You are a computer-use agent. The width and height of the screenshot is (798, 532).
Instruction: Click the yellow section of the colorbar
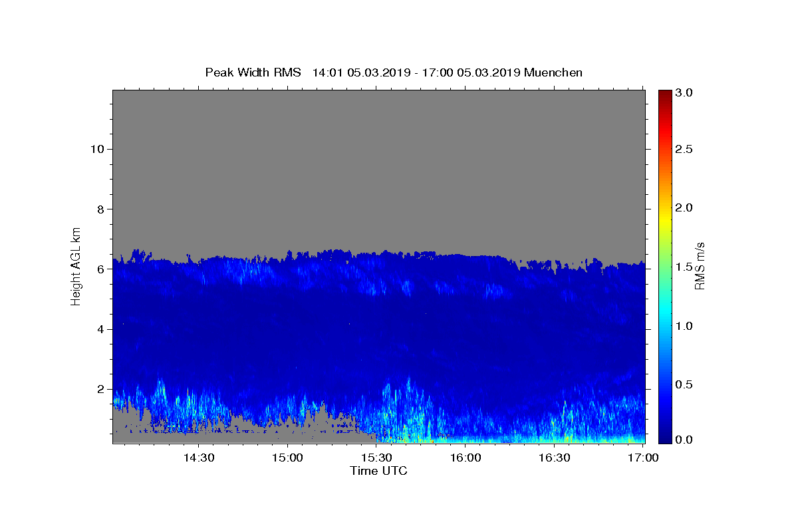pyautogui.click(x=664, y=219)
